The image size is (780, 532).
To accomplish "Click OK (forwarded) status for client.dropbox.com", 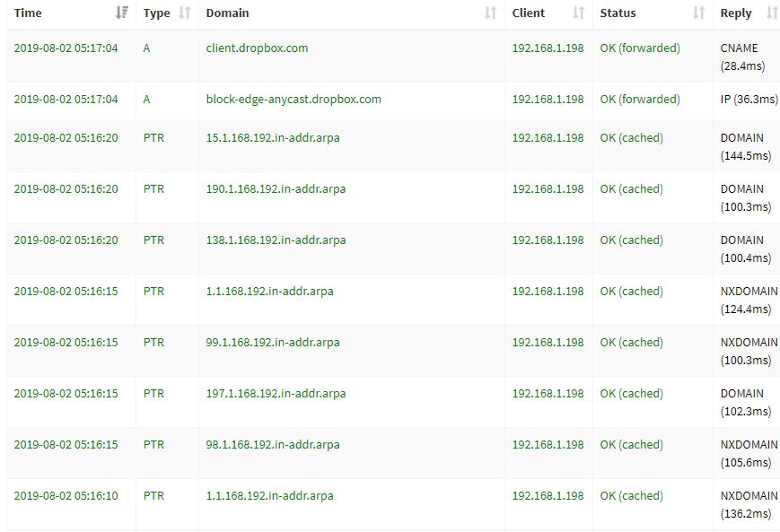I will click(x=640, y=48).
